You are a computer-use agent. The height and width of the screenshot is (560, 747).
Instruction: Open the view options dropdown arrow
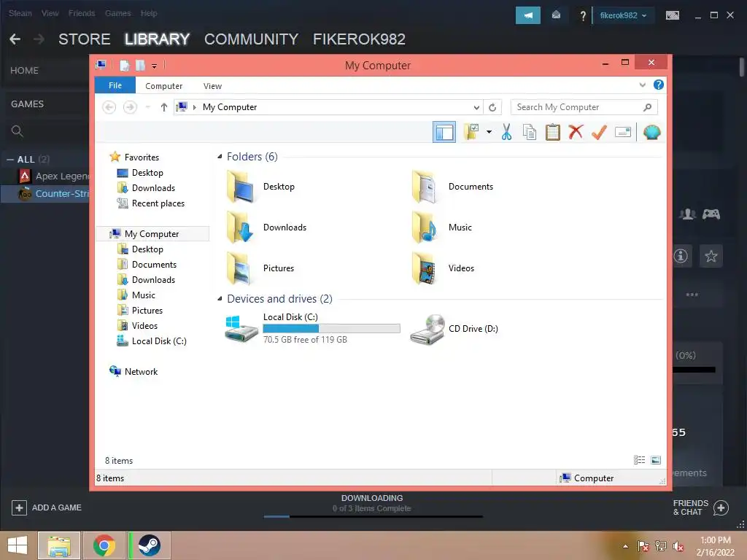(489, 132)
